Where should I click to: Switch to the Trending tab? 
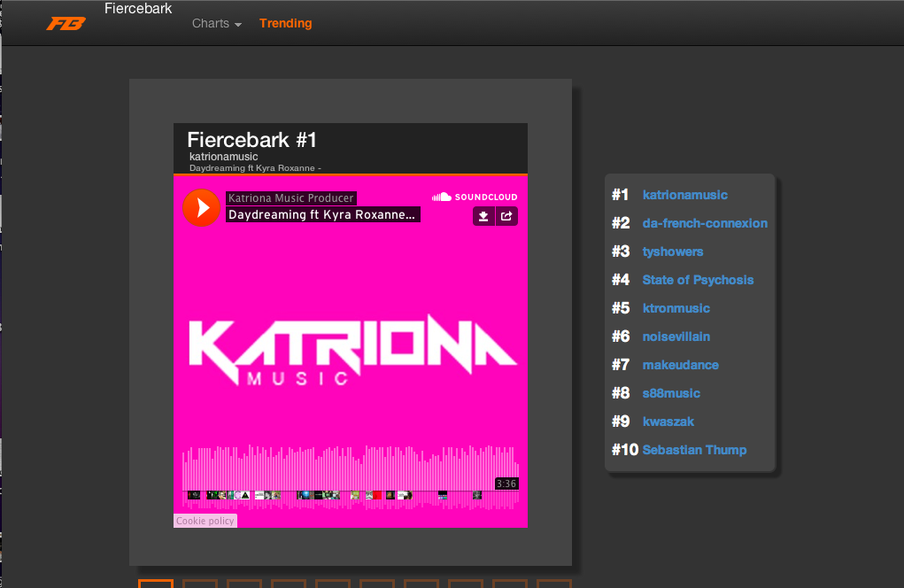point(285,24)
